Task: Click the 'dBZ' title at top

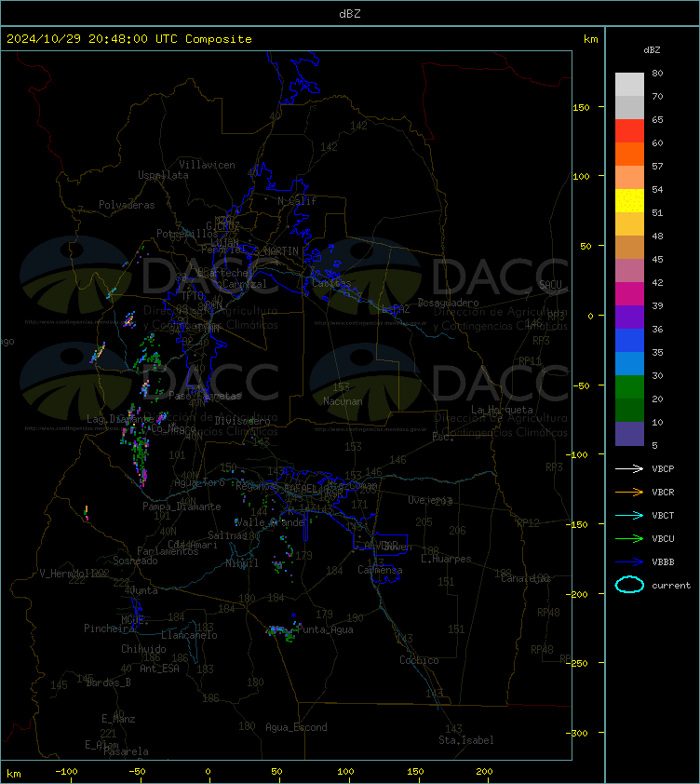Action: [349, 14]
